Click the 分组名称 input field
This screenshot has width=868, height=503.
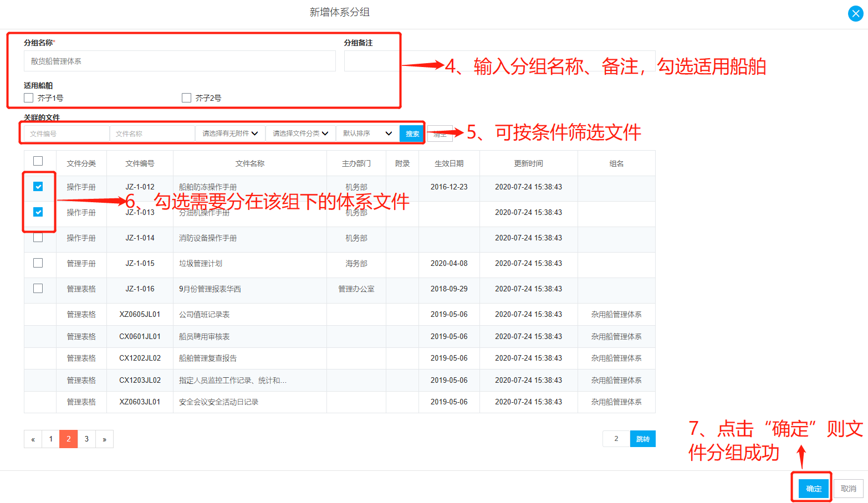180,61
